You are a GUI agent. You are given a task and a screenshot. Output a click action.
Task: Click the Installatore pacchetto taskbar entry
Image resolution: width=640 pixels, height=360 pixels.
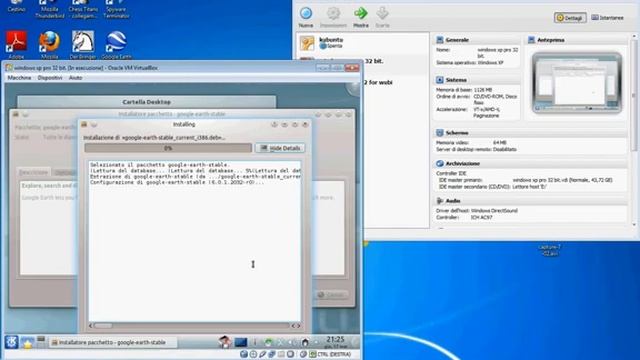(112, 342)
